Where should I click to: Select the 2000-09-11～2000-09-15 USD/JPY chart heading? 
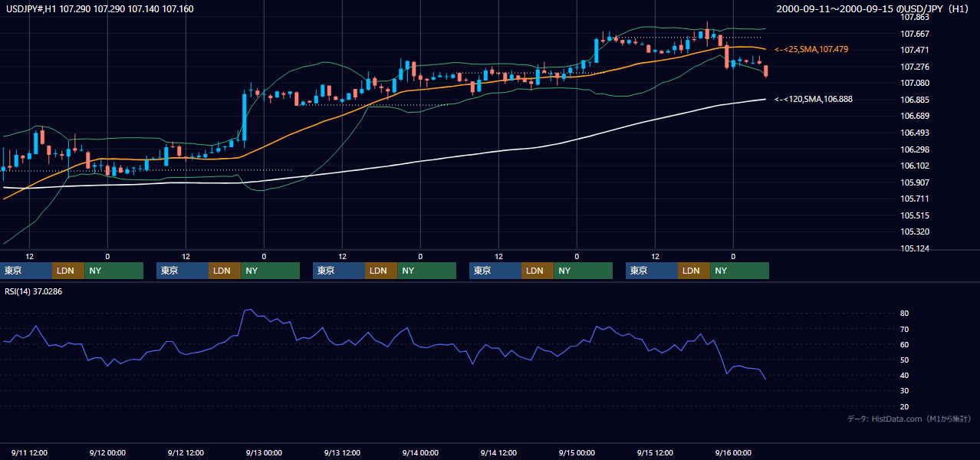[x=872, y=8]
